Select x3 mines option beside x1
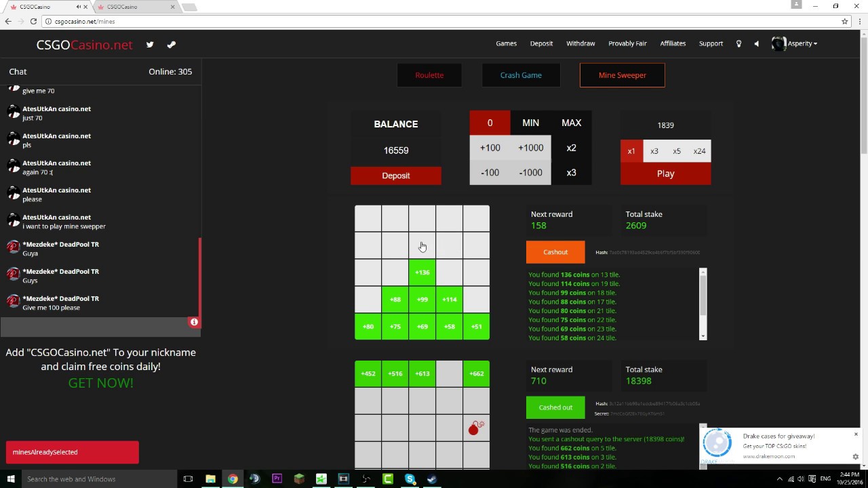868x488 pixels. [x=654, y=151]
